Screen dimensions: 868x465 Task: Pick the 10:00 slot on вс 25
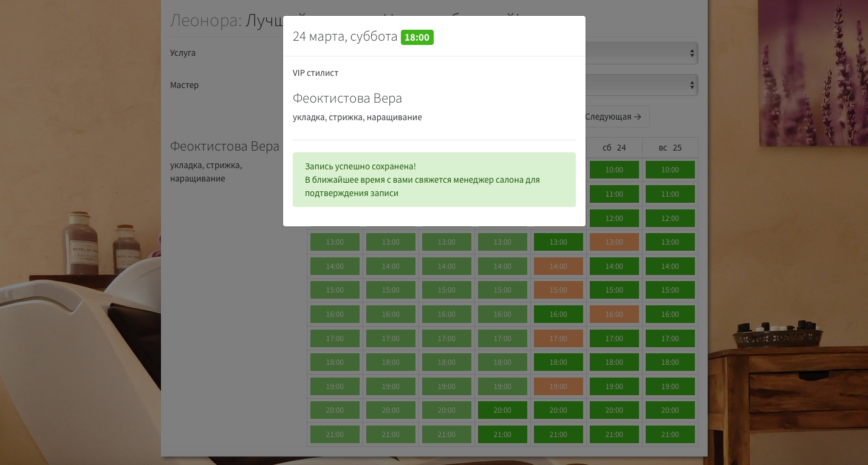[670, 170]
